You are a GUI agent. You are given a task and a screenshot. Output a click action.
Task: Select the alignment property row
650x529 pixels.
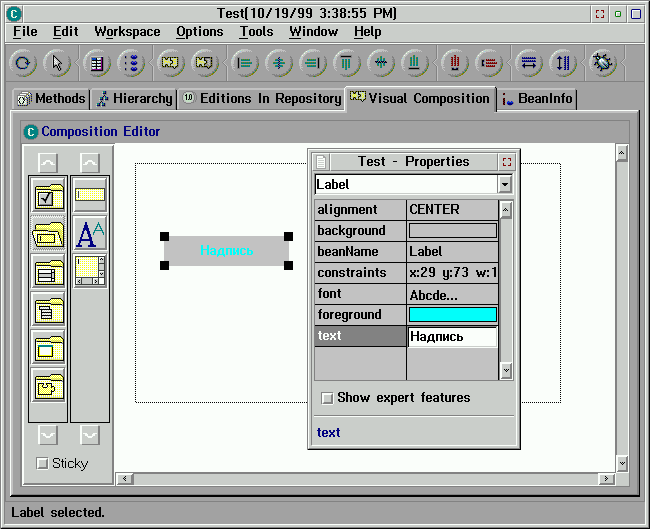click(x=360, y=210)
